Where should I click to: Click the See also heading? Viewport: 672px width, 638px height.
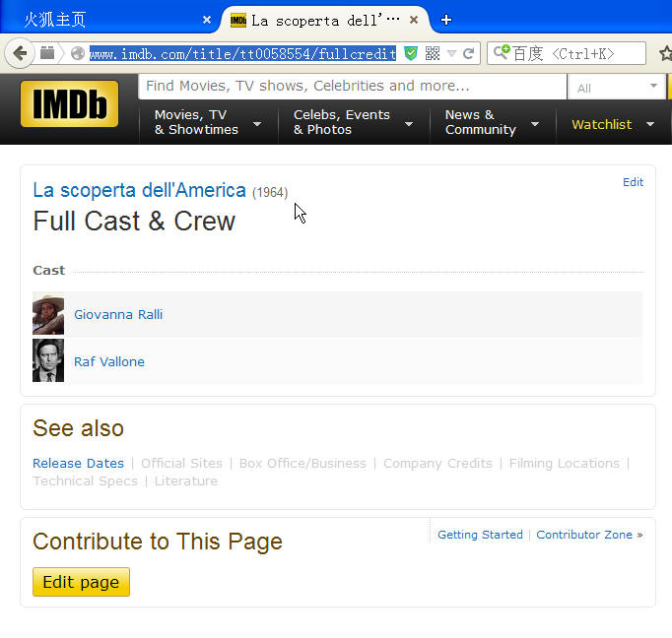(x=79, y=428)
